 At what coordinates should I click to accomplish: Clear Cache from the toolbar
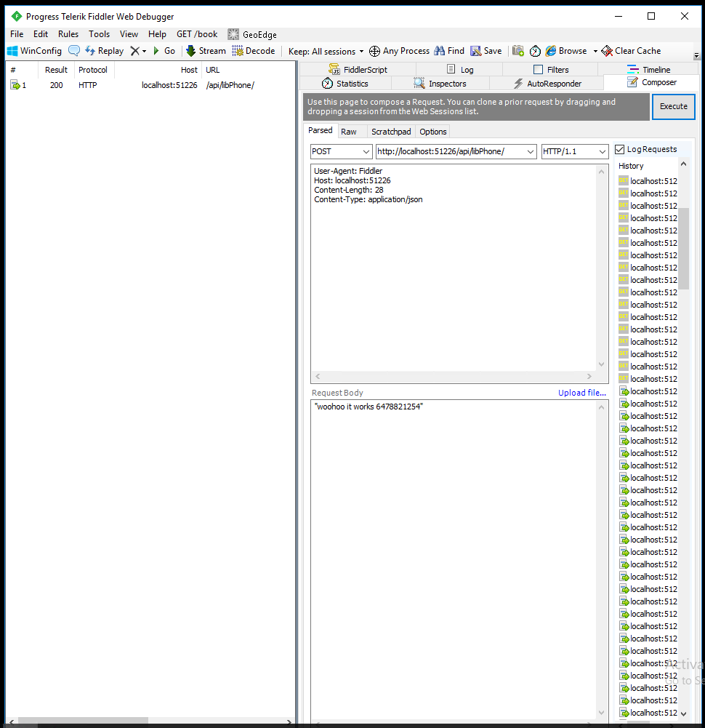631,51
